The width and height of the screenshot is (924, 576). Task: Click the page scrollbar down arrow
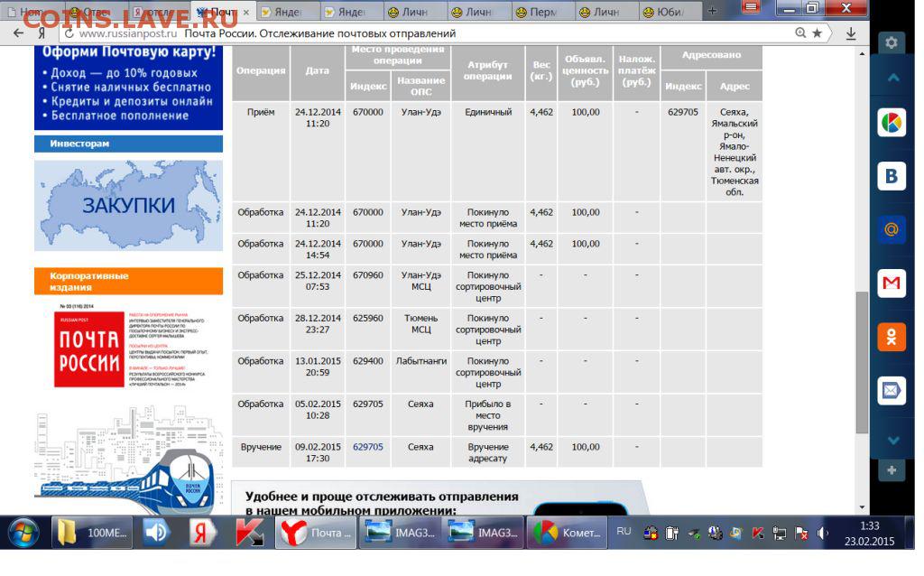[862, 507]
